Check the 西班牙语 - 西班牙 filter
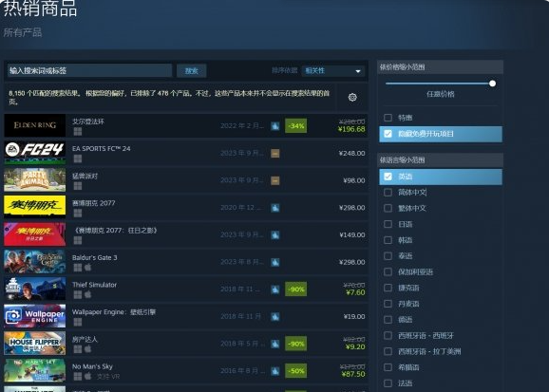The height and width of the screenshot is (392, 549). (x=388, y=336)
